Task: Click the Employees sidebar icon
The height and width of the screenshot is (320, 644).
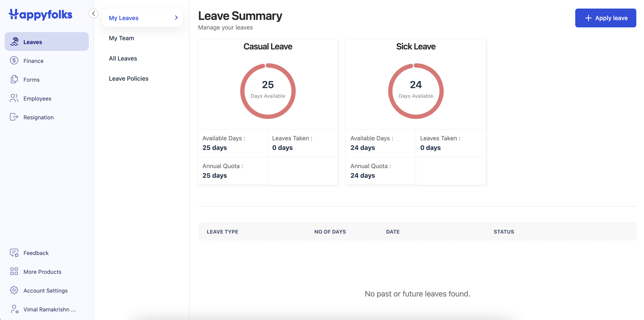Action: [x=14, y=99]
